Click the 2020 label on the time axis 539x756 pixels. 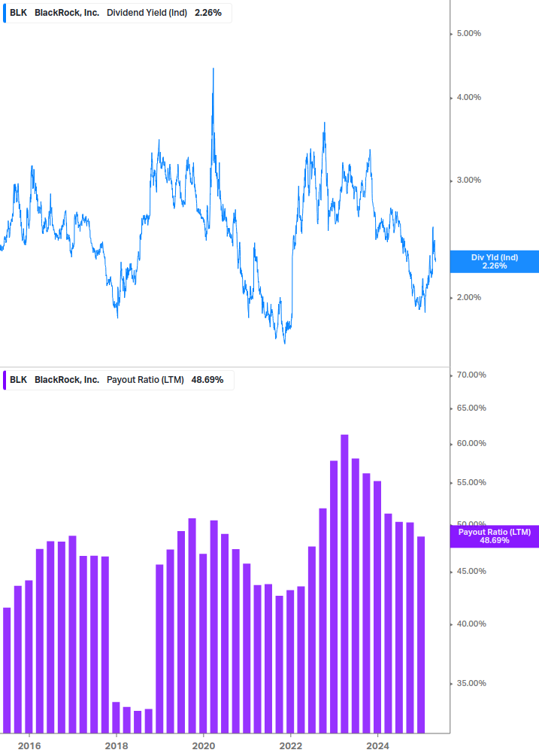coord(204,746)
